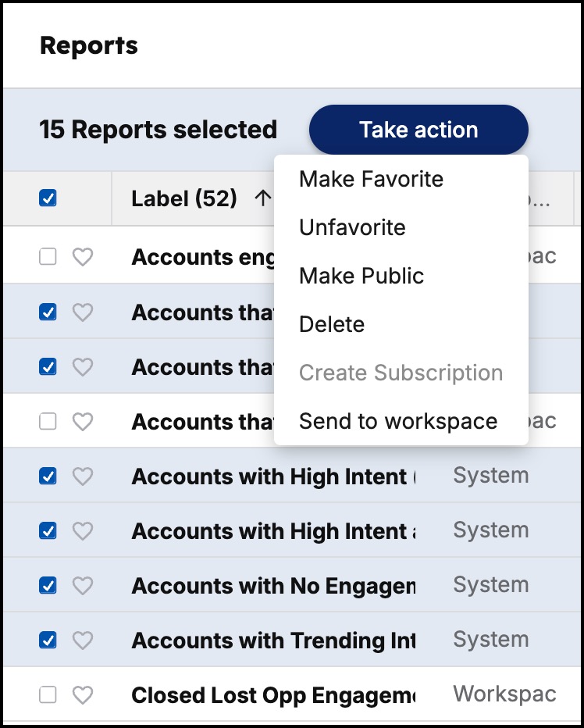Choose Delete in the action menu
This screenshot has height=728, width=584.
[332, 324]
